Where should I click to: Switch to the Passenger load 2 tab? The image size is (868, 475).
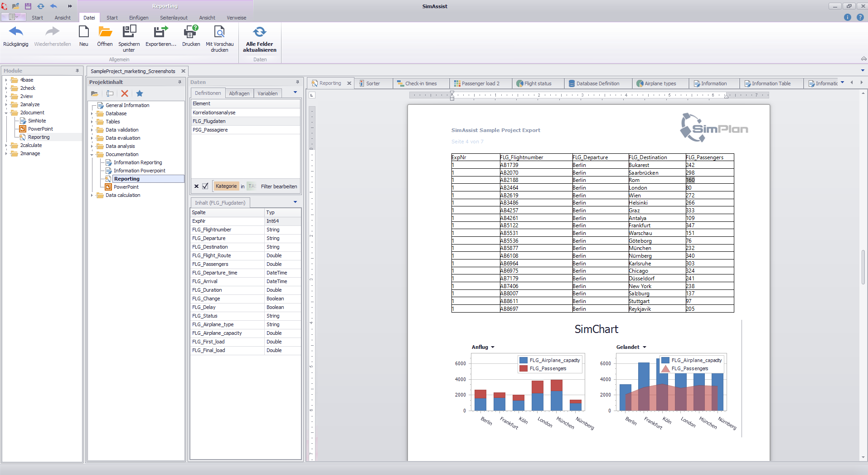tap(480, 83)
